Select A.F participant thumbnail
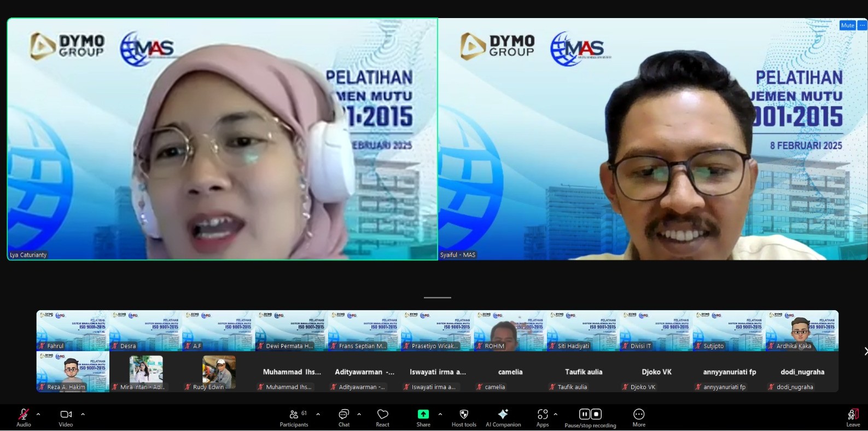The image size is (868, 431). (219, 330)
